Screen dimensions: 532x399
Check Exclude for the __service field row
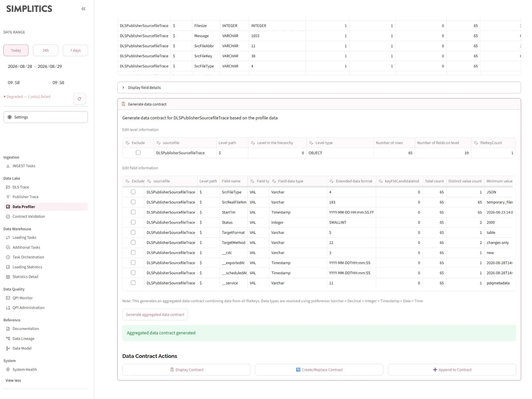point(133,283)
